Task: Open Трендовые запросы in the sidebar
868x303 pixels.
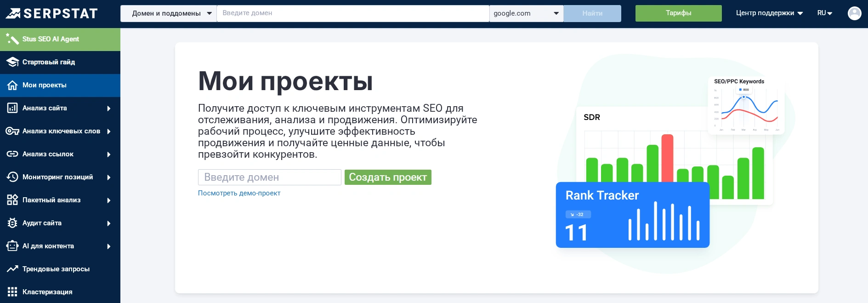Action: coord(60,269)
